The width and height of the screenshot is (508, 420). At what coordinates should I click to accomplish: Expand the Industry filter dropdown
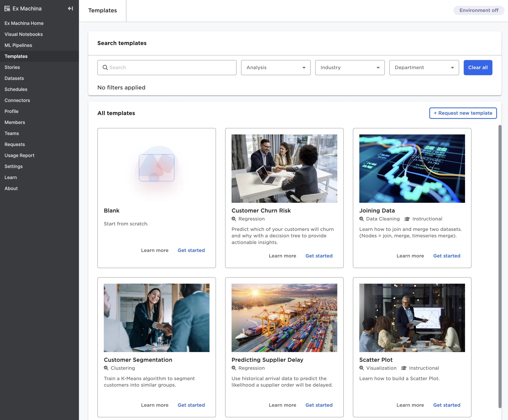[350, 67]
